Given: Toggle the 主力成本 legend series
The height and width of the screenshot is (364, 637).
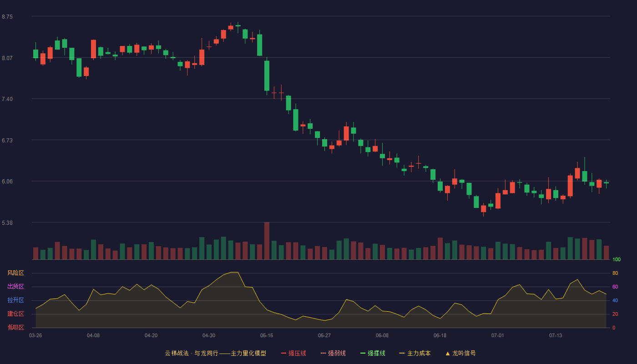Looking at the screenshot, I should (x=415, y=353).
